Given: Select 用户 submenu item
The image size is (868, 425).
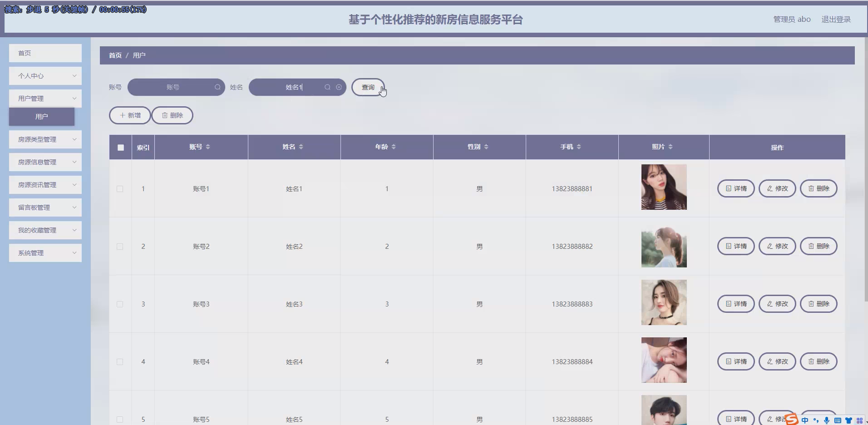Looking at the screenshot, I should click(42, 117).
